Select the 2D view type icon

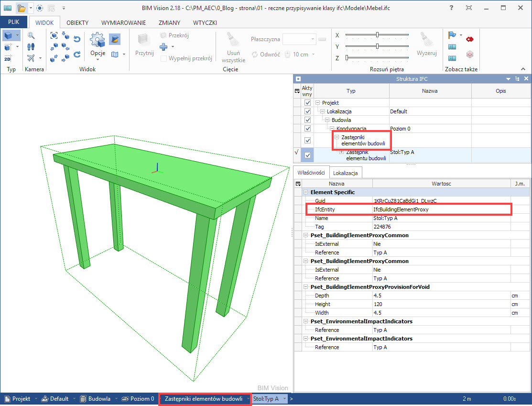[x=8, y=59]
